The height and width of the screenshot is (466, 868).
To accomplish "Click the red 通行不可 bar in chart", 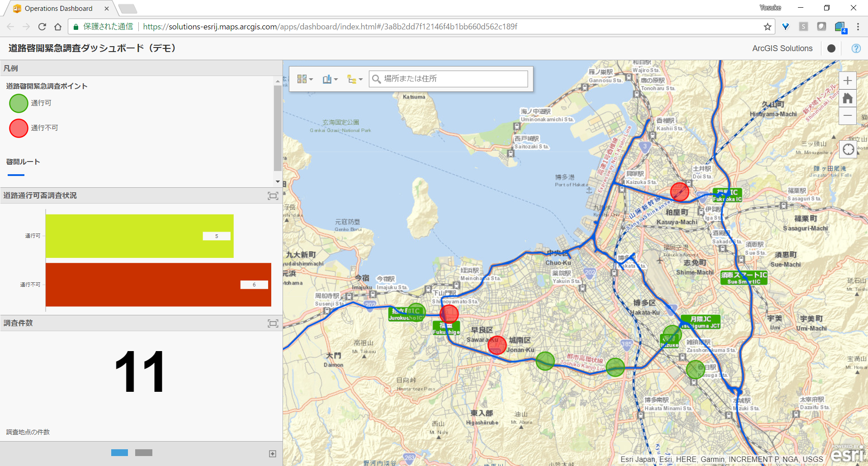I will pos(158,285).
